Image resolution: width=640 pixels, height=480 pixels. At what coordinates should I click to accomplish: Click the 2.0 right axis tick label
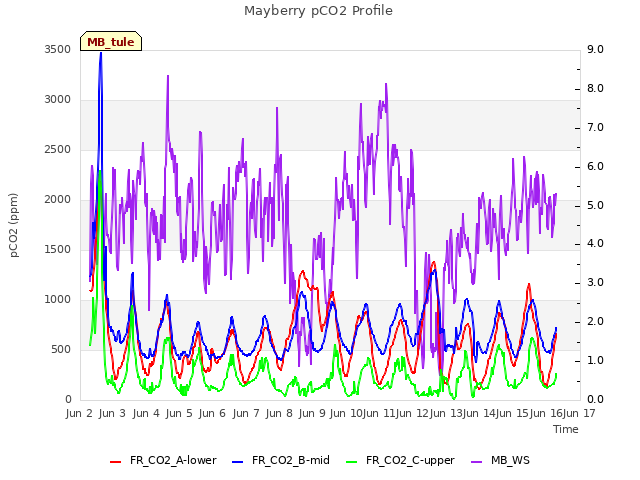click(595, 322)
